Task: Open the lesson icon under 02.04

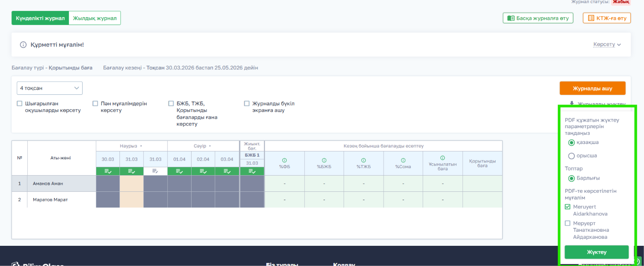Action: tap(203, 171)
